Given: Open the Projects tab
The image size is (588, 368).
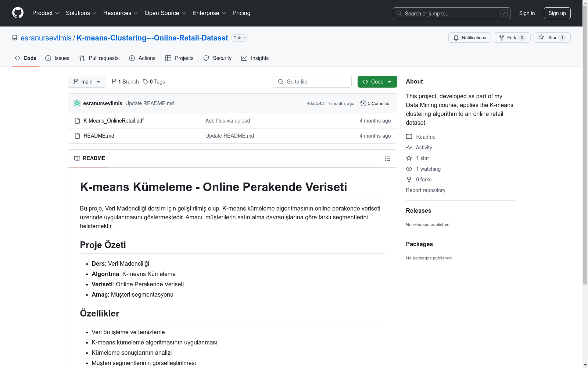Looking at the screenshot, I should [x=179, y=58].
